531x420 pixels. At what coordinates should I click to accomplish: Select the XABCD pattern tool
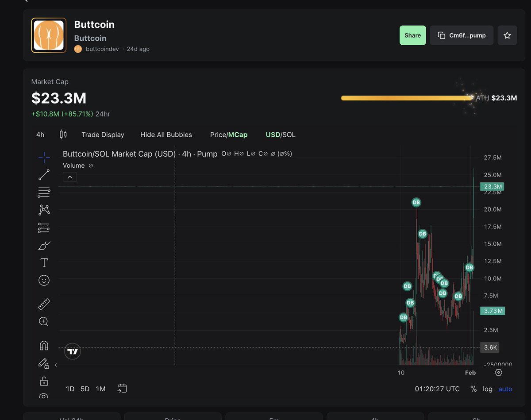(x=44, y=210)
